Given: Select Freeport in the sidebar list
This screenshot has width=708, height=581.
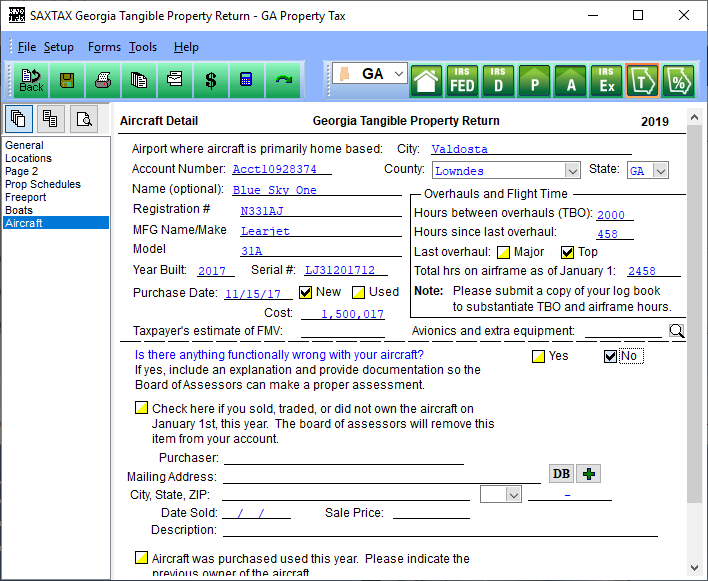Looking at the screenshot, I should [56, 197].
